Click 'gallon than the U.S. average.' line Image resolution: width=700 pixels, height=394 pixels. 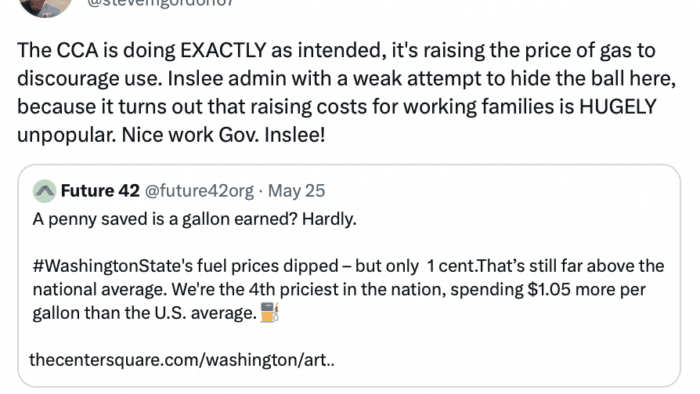[x=145, y=313]
